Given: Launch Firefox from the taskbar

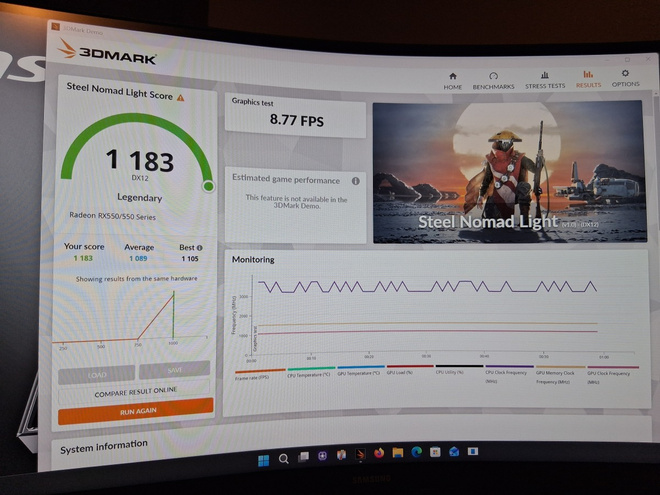Looking at the screenshot, I should point(379,453).
